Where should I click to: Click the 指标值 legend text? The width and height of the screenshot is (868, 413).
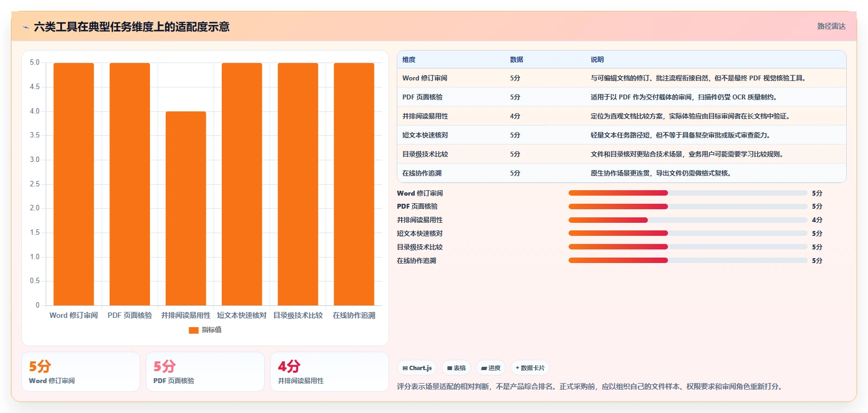pyautogui.click(x=211, y=330)
